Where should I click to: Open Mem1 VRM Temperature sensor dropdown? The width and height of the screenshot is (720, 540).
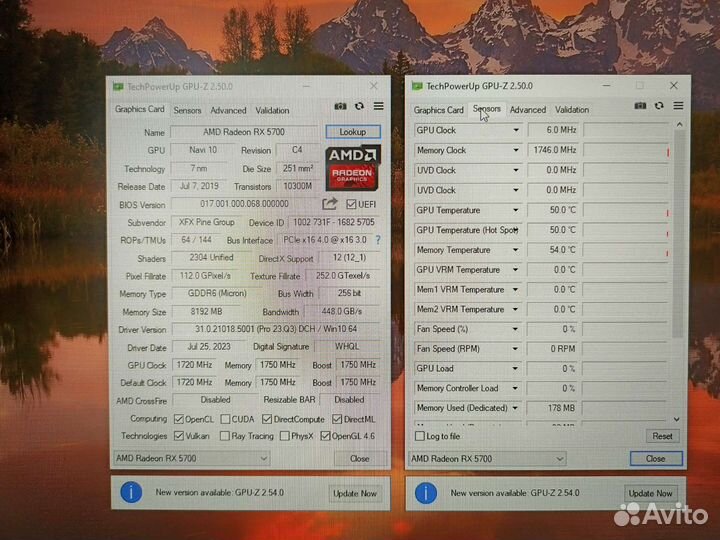point(515,290)
